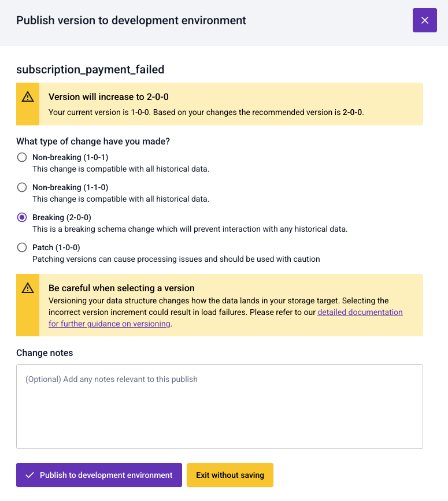448x501 pixels.
Task: Click the 'Version will increase to 2-0-0' heading
Action: tap(109, 97)
